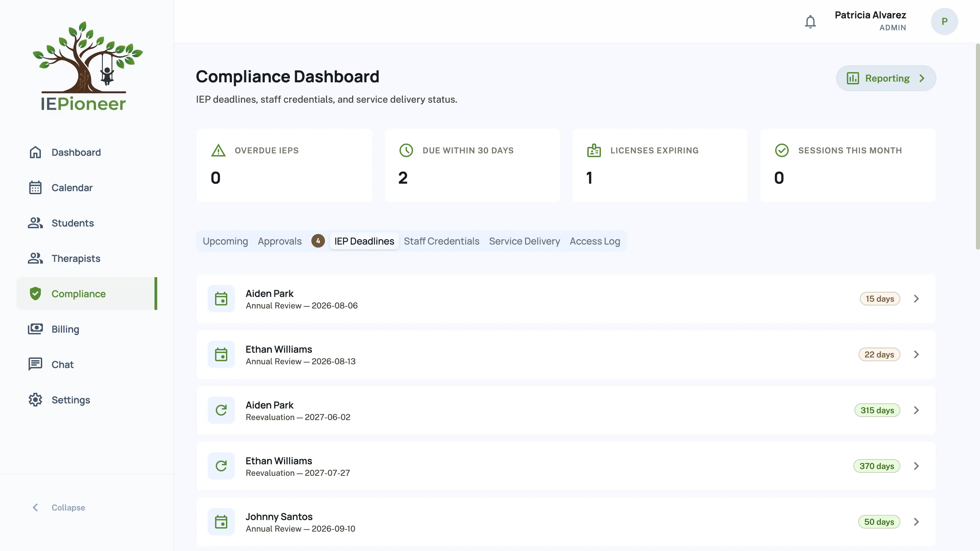Click the Students people icon
This screenshot has width=980, height=551.
pos(35,223)
